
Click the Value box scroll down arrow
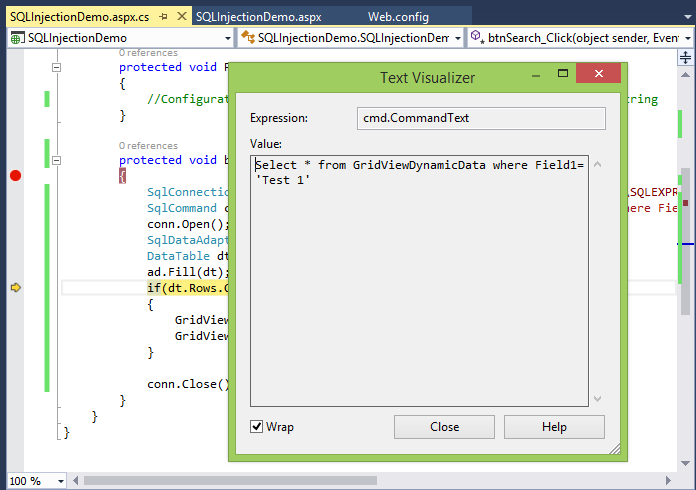click(597, 399)
